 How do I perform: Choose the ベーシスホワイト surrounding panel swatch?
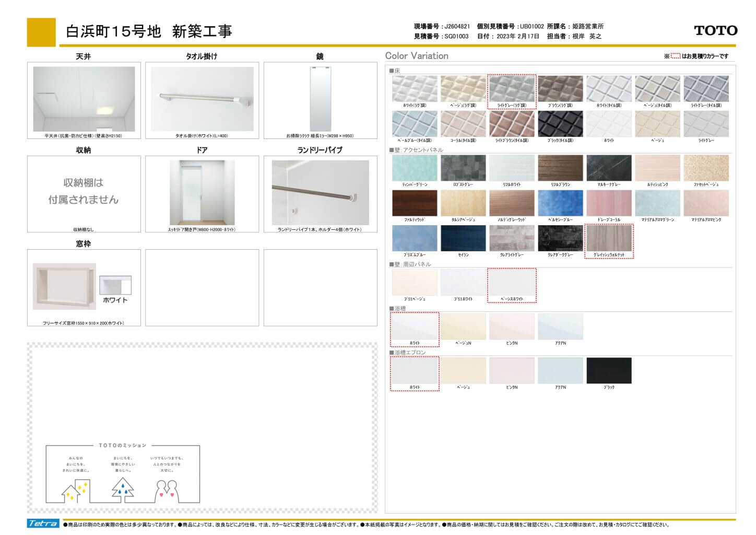[x=512, y=283]
